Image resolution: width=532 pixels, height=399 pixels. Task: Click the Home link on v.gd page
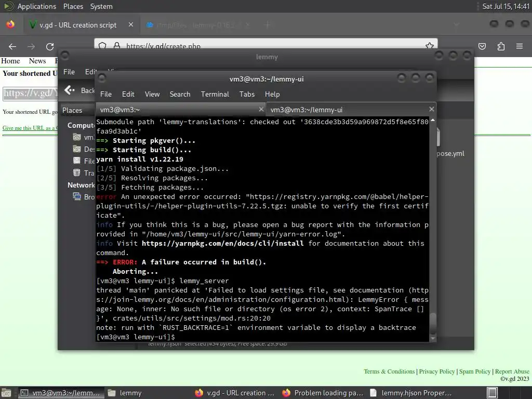point(10,61)
